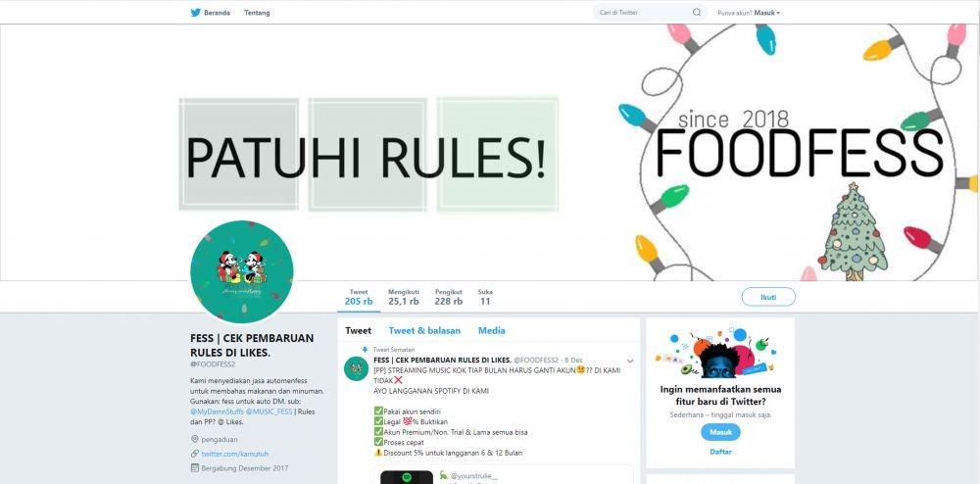Click the location pin icon near pengaduan

coord(194,440)
